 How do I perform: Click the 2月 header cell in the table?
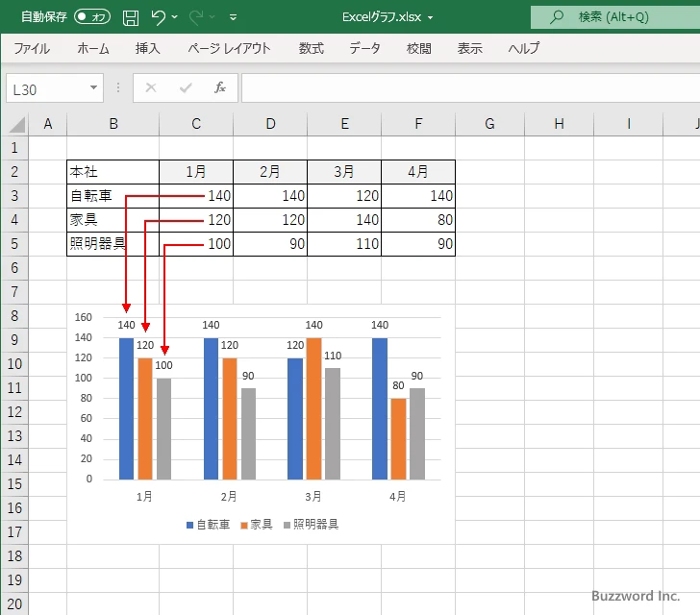click(x=270, y=172)
